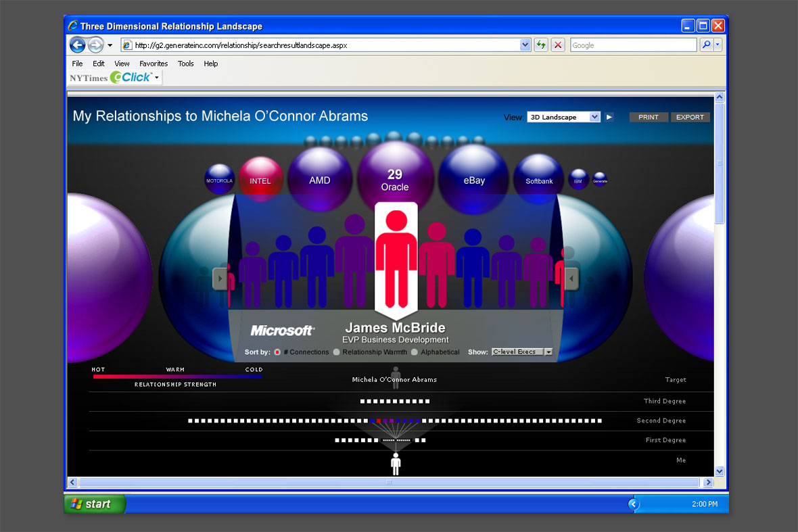Click the left carousel arrow button

click(x=220, y=279)
